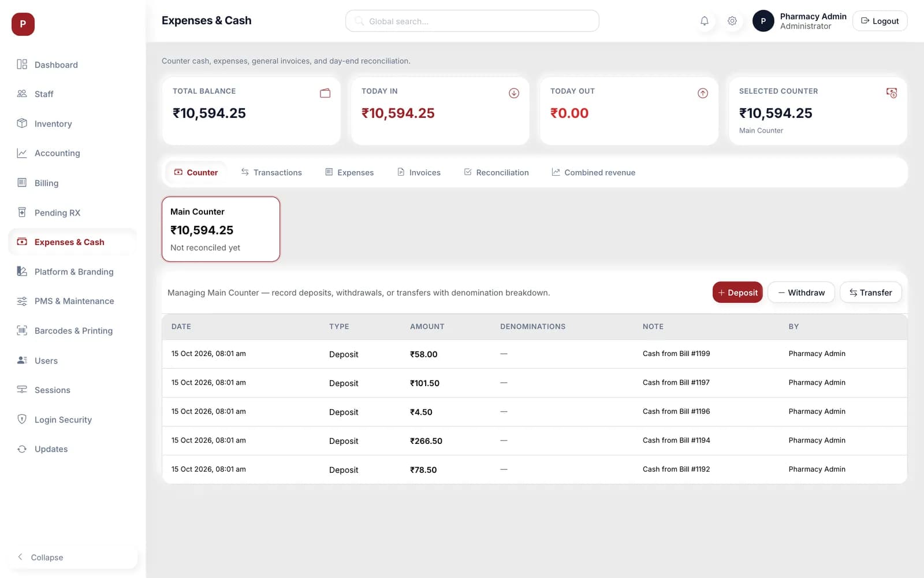Click the Pending RX icon
Image resolution: width=924 pixels, height=578 pixels.
[22, 212]
